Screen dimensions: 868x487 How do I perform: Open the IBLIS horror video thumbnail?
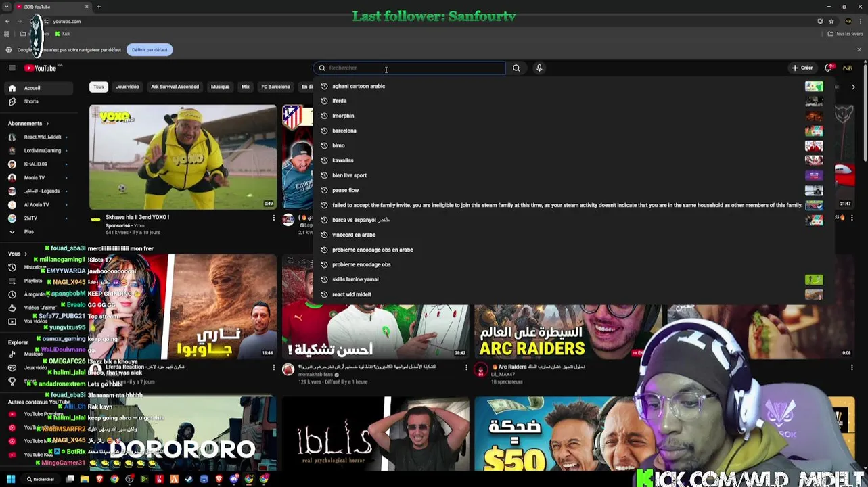click(375, 434)
